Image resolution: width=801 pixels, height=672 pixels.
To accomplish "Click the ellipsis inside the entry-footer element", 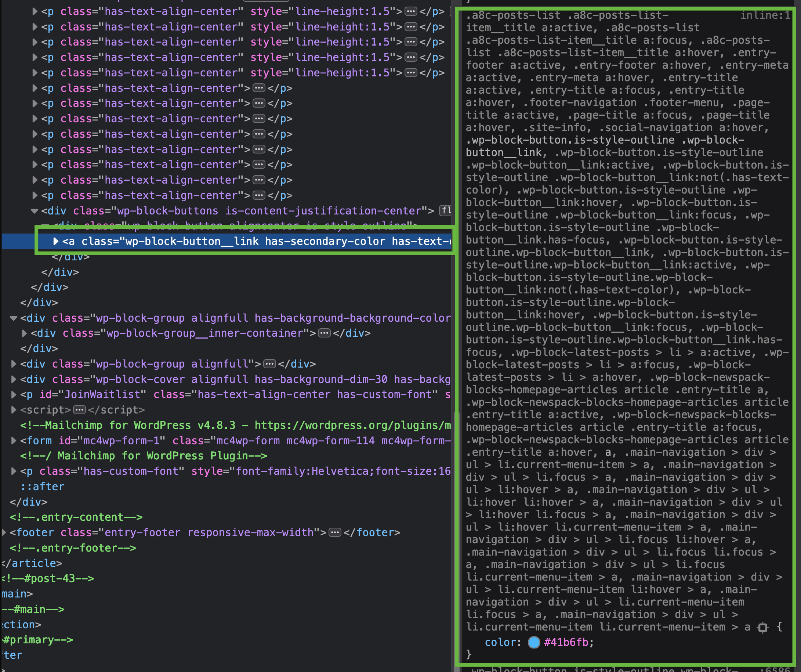I will click(334, 532).
